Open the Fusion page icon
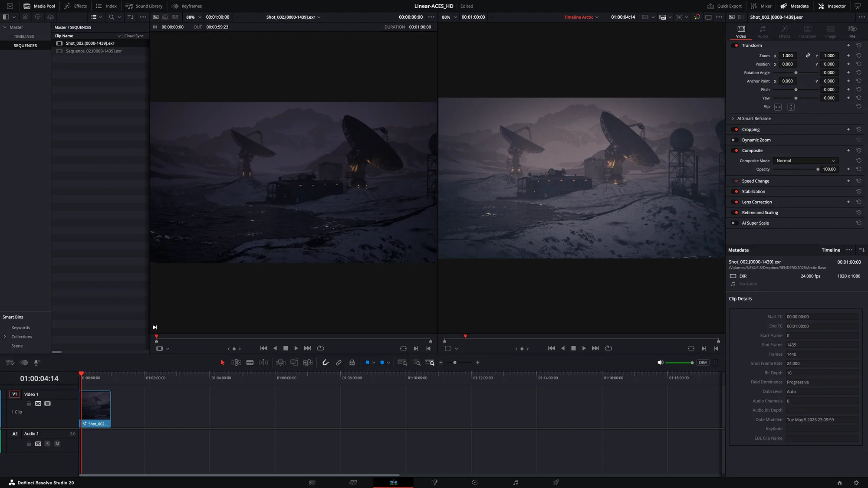This screenshot has width=868, height=488. click(x=434, y=482)
